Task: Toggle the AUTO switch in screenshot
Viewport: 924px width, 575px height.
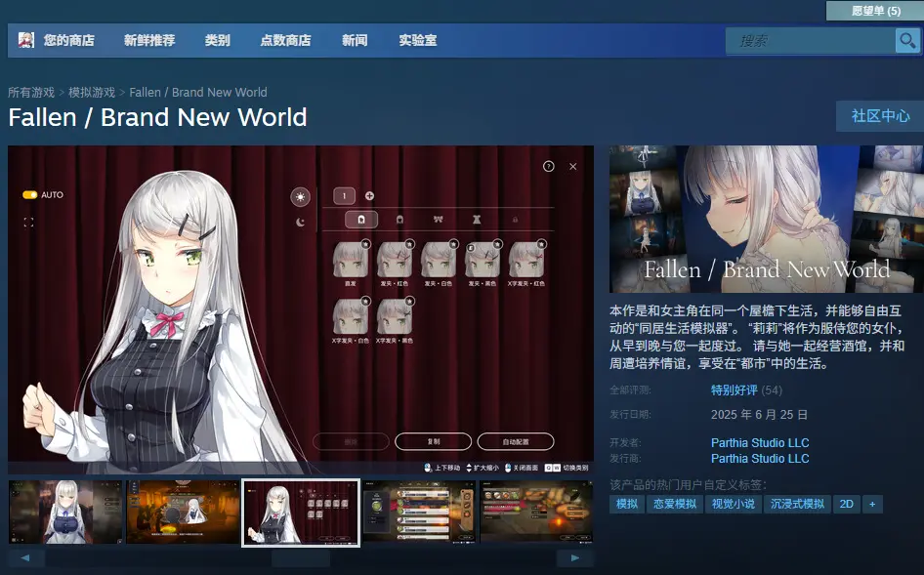Action: pos(29,194)
